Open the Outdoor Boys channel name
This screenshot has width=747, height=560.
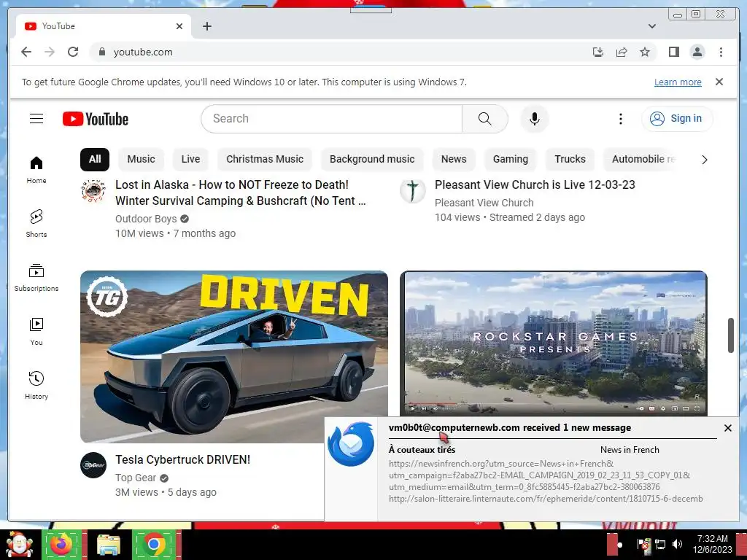pos(146,219)
